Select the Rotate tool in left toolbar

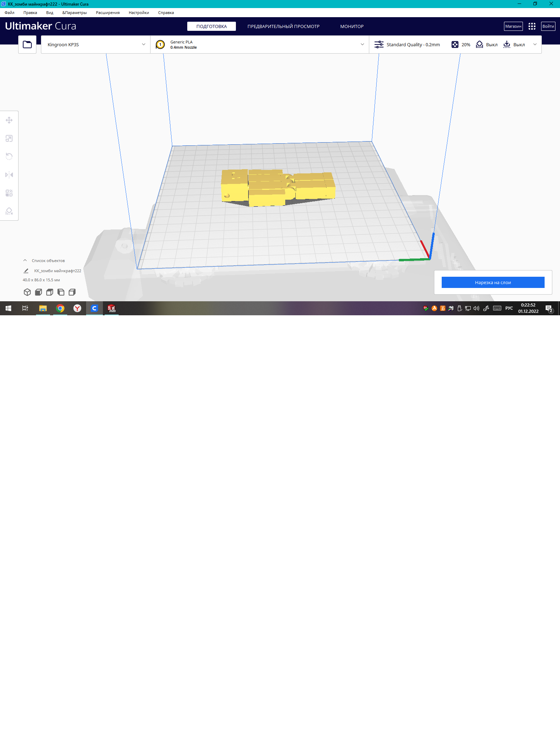[x=9, y=157]
